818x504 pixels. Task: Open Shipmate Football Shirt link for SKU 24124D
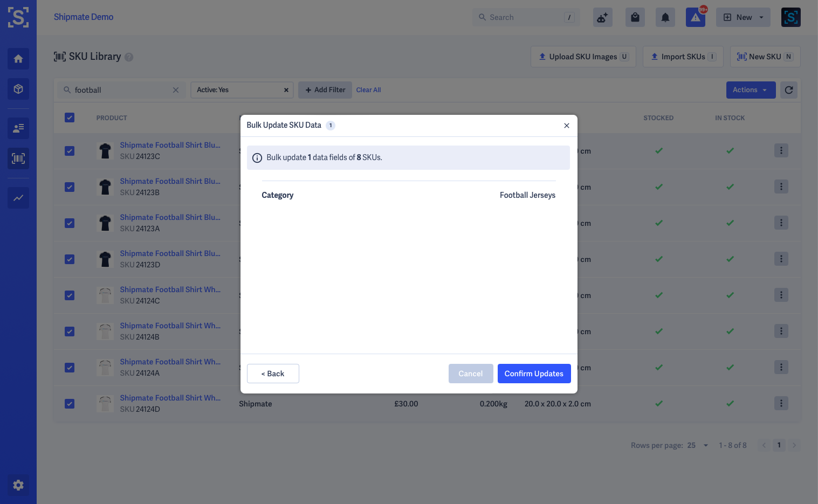(170, 398)
